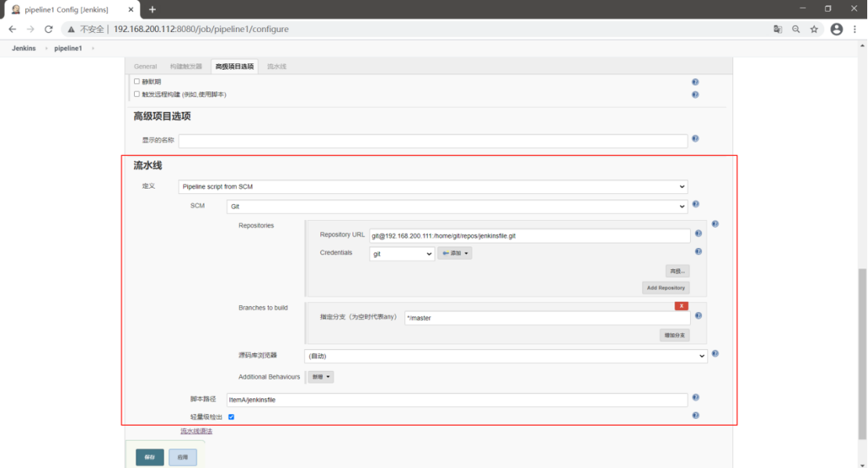Image resolution: width=868 pixels, height=468 pixels.
Task: Open 源码库浏览器 (自动) dropdown
Action: click(x=506, y=356)
